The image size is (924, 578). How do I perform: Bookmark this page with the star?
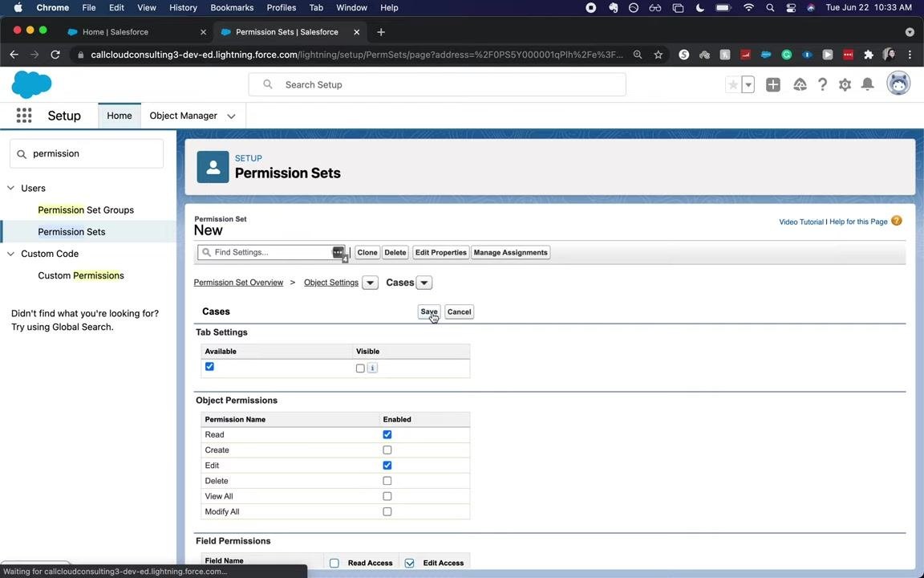tap(659, 55)
